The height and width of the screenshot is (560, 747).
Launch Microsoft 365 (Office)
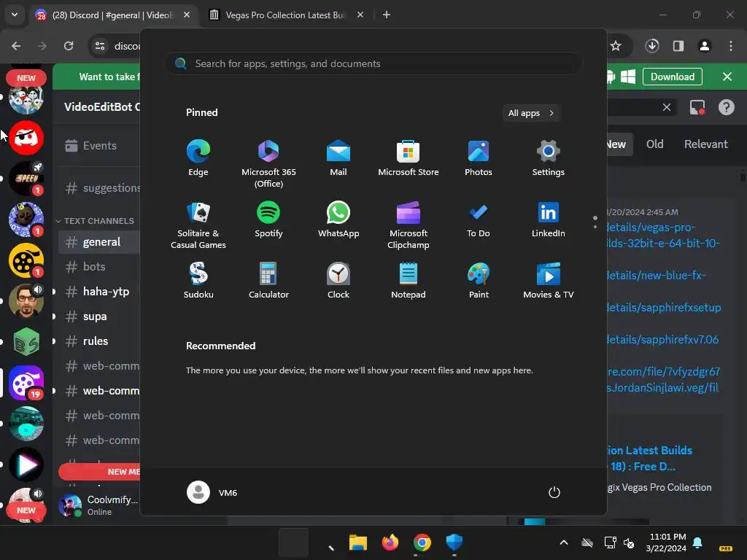click(x=268, y=164)
